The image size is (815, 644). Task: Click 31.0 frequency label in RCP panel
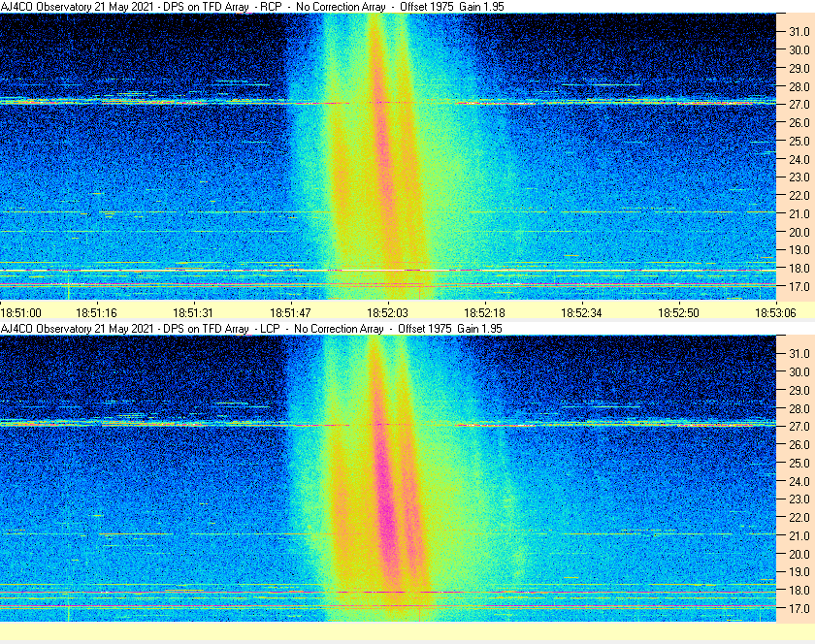[x=799, y=32]
